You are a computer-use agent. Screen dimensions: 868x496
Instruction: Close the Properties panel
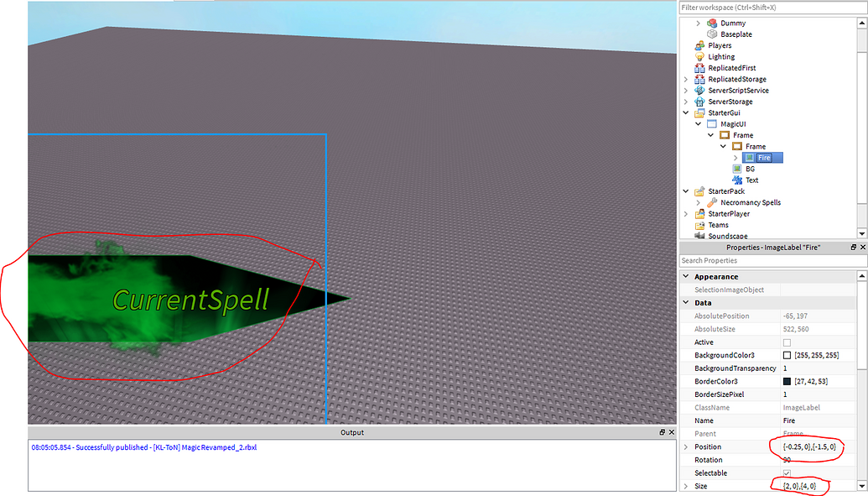coord(862,248)
